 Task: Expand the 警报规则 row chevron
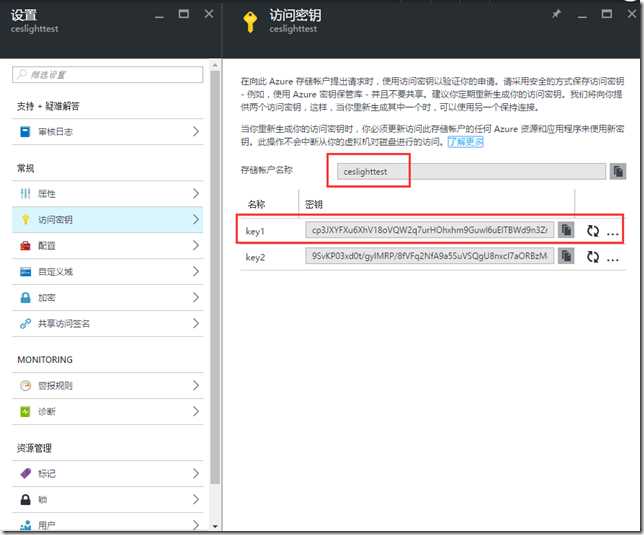[196, 385]
